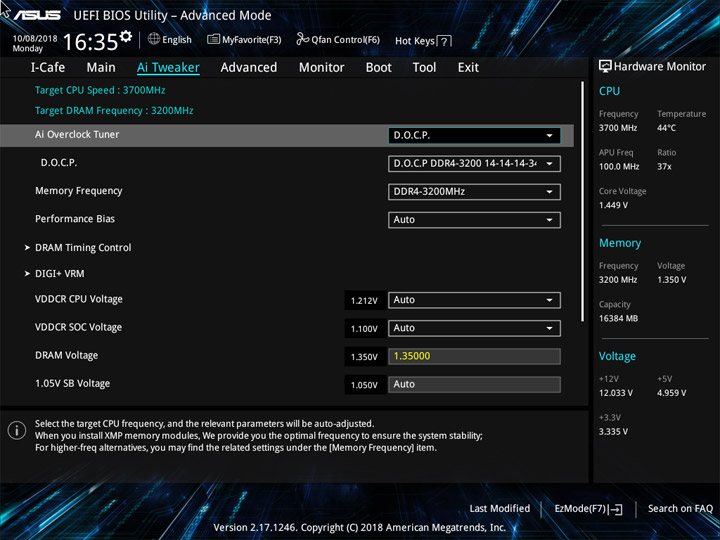Viewport: 720px width, 540px height.
Task: Open the Advanced tab
Action: coord(249,68)
